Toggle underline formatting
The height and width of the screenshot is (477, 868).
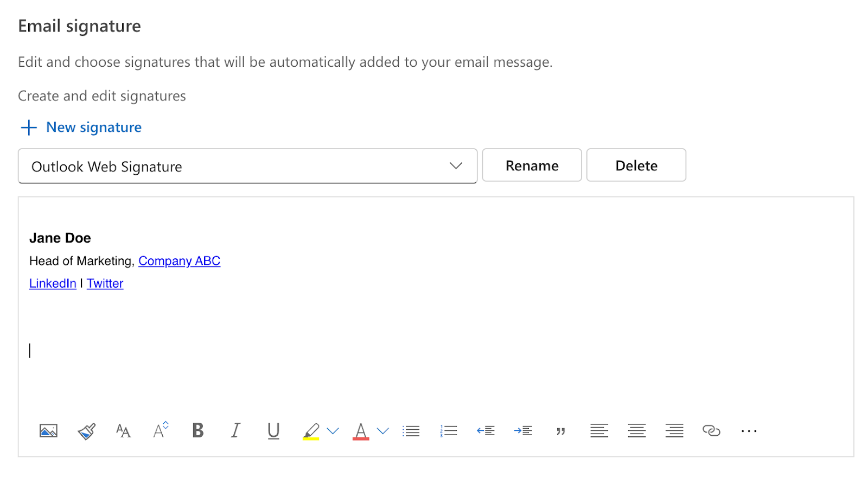[273, 430]
